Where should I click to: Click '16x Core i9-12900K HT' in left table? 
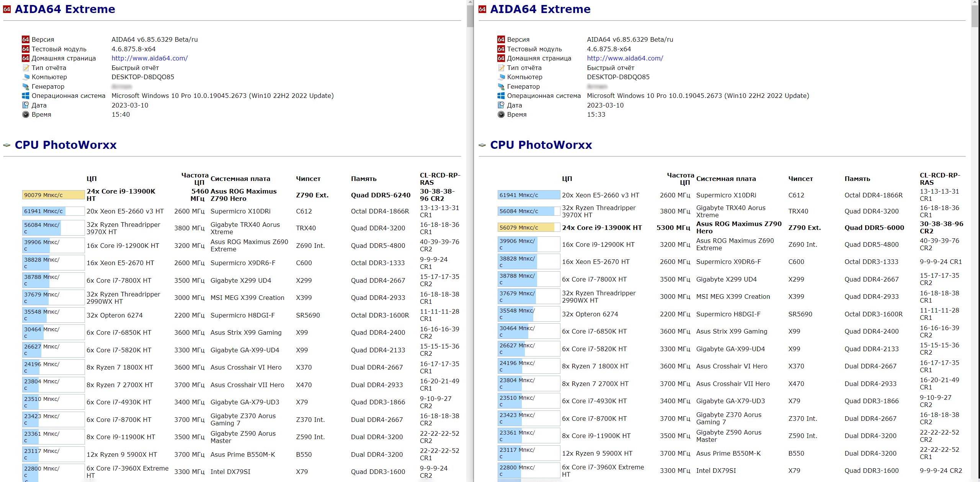click(123, 246)
